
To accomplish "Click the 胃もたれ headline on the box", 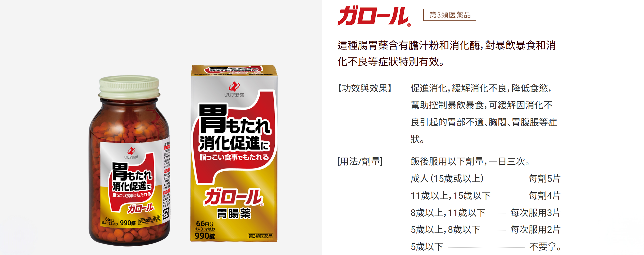I will (x=235, y=119).
